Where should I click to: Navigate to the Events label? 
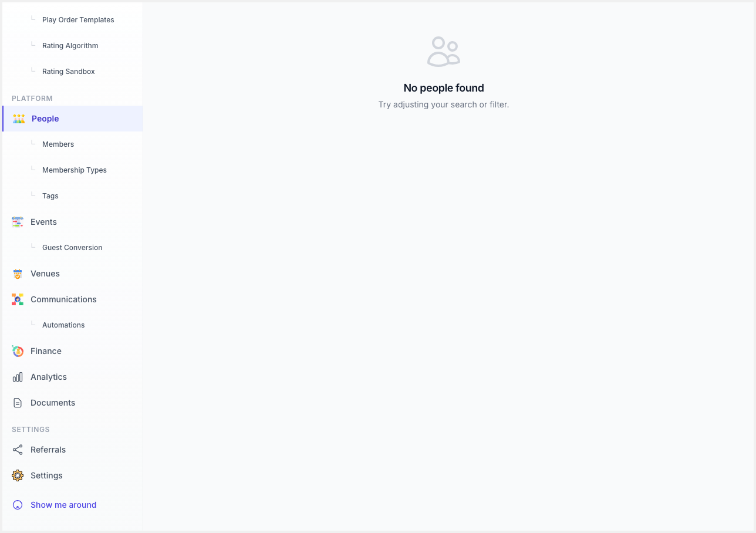pyautogui.click(x=43, y=222)
